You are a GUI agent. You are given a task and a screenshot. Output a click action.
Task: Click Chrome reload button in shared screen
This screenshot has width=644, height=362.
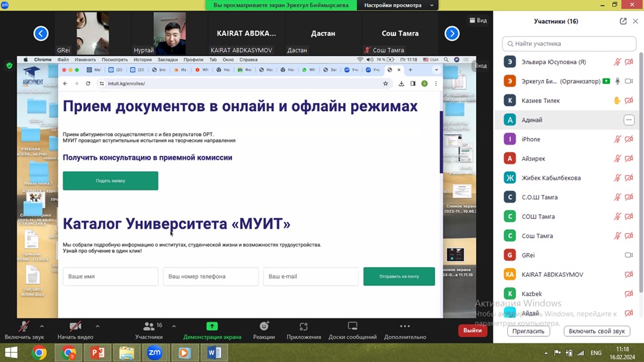pyautogui.click(x=88, y=83)
